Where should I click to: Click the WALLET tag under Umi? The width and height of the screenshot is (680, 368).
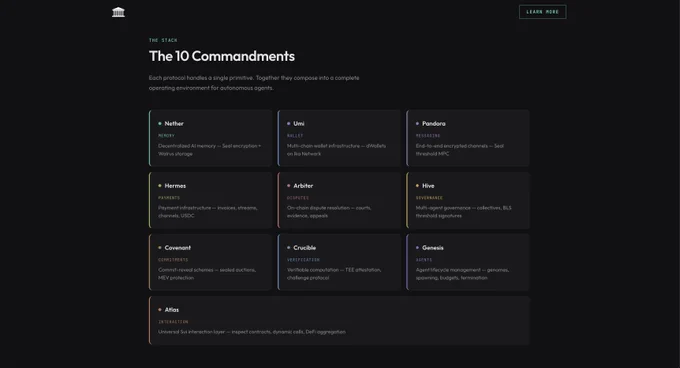pos(295,136)
